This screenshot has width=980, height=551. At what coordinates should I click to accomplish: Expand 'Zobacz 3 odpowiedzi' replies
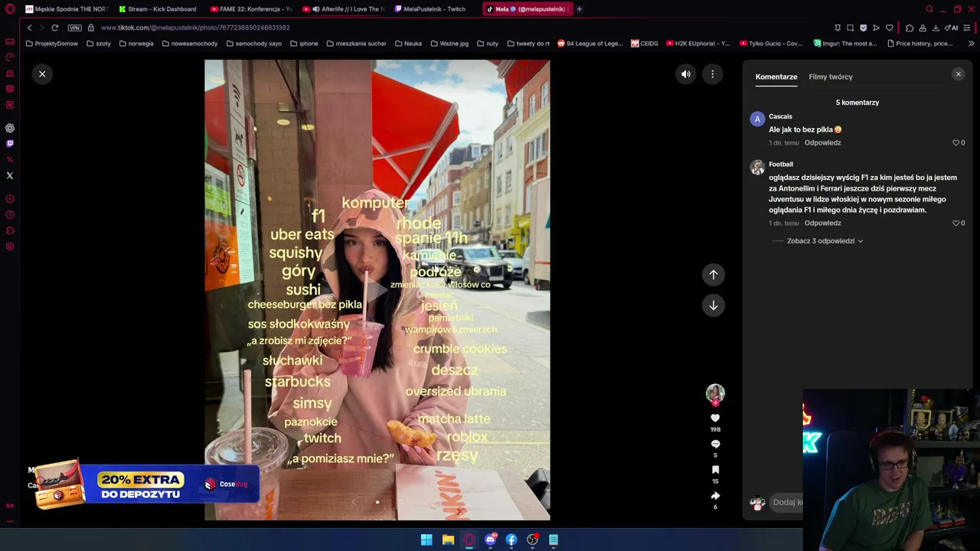(825, 241)
